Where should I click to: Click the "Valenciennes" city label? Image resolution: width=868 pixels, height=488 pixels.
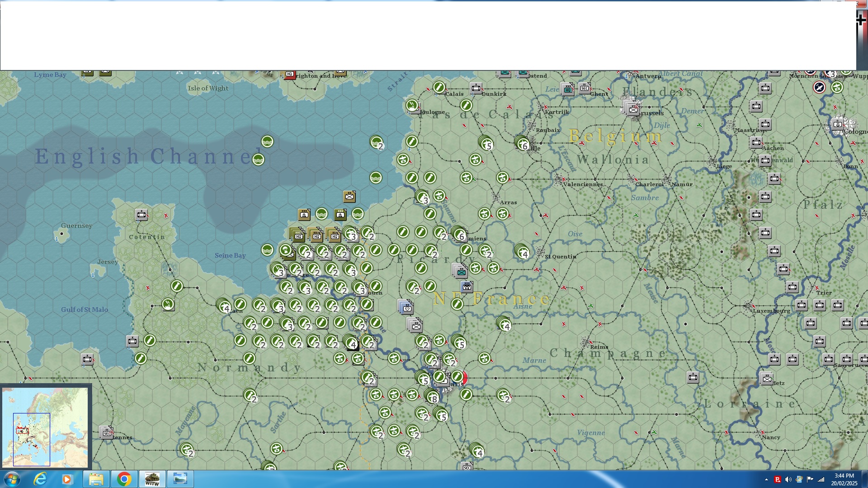click(583, 184)
